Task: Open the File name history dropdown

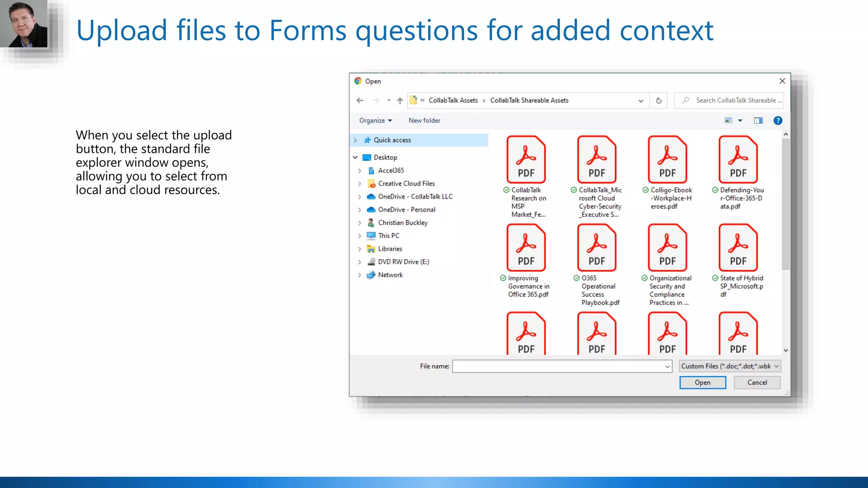Action: [x=668, y=366]
